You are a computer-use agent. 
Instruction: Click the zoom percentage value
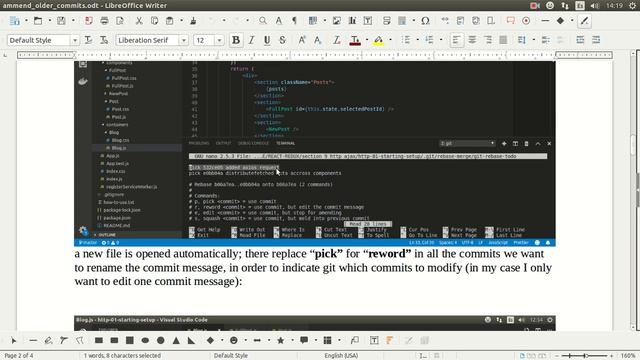coord(629,356)
